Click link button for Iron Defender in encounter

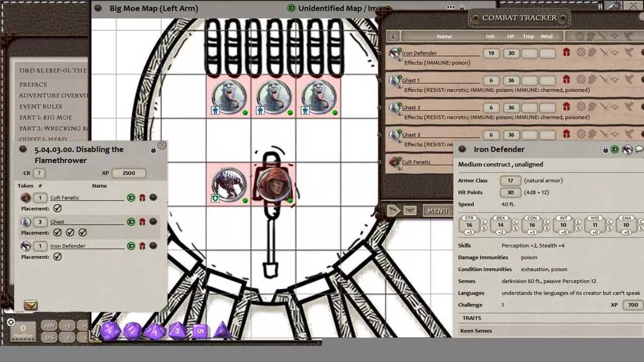point(153,246)
